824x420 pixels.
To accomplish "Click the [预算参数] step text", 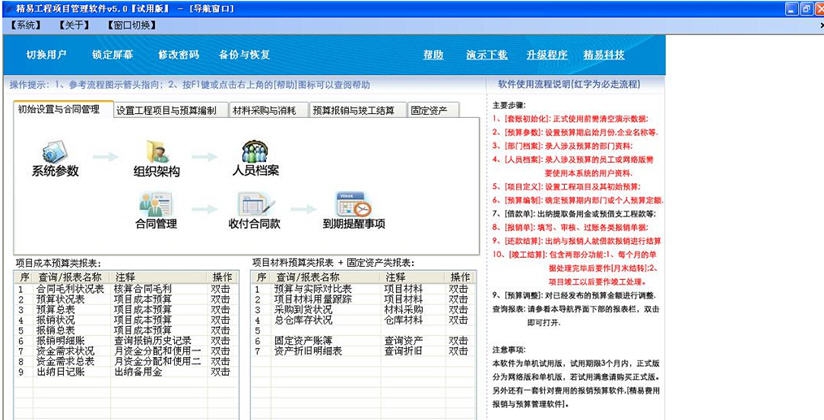I will pyautogui.click(x=575, y=132).
